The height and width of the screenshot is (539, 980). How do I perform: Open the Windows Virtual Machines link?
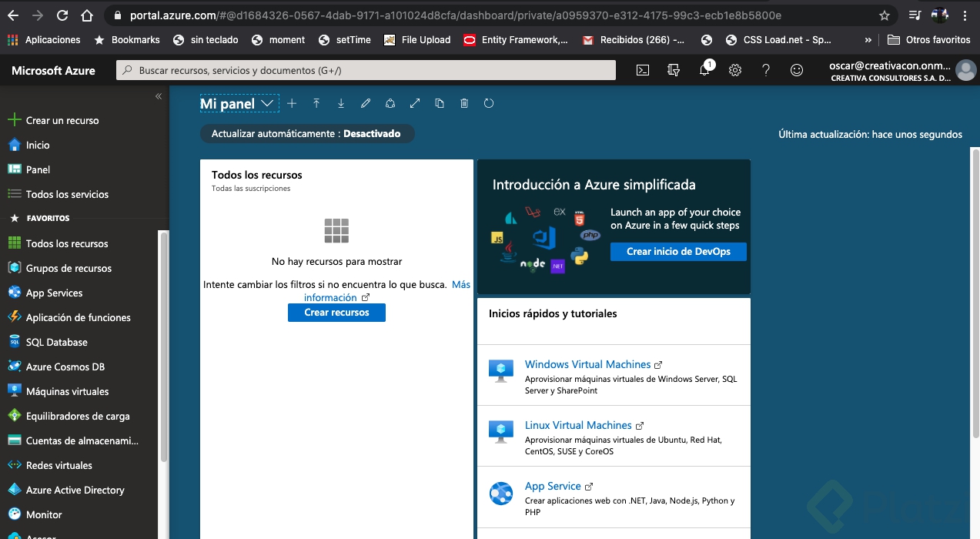pos(587,364)
